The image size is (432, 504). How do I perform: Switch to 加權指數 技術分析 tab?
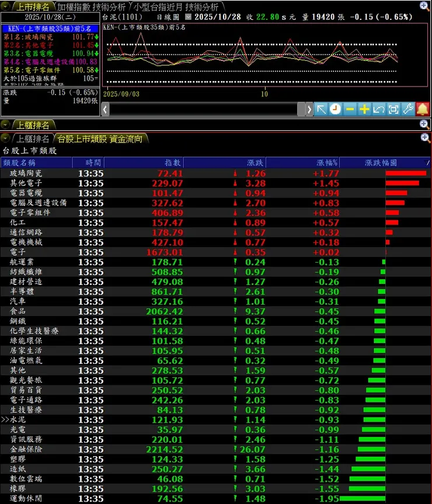click(91, 6)
